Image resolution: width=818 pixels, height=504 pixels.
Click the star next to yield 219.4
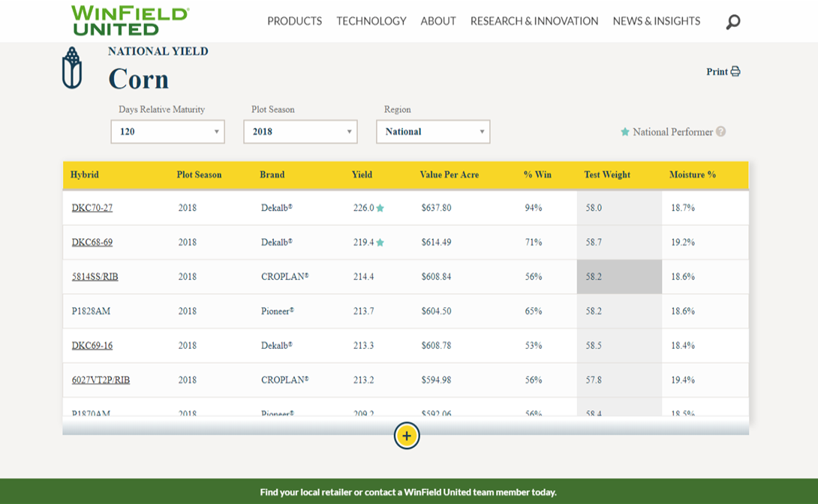point(380,242)
